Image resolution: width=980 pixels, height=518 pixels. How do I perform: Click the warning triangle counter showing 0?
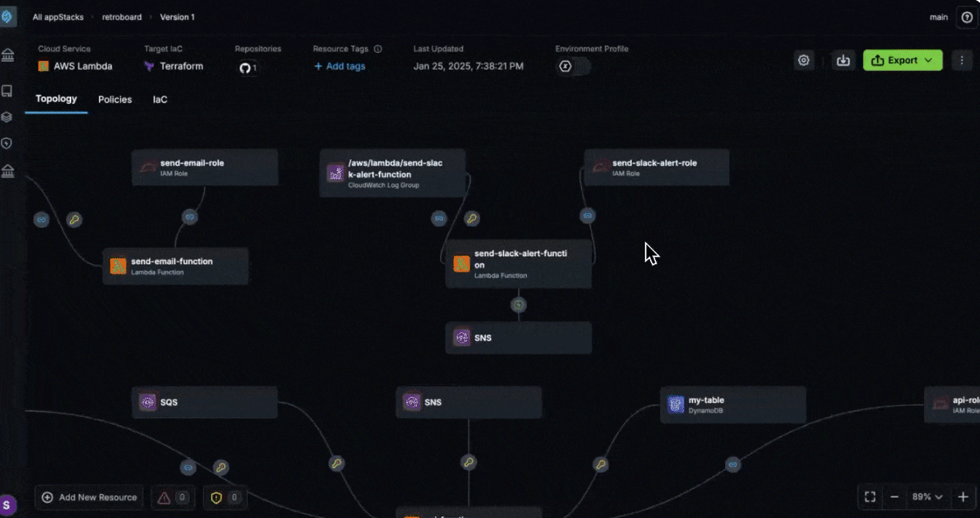pyautogui.click(x=172, y=497)
